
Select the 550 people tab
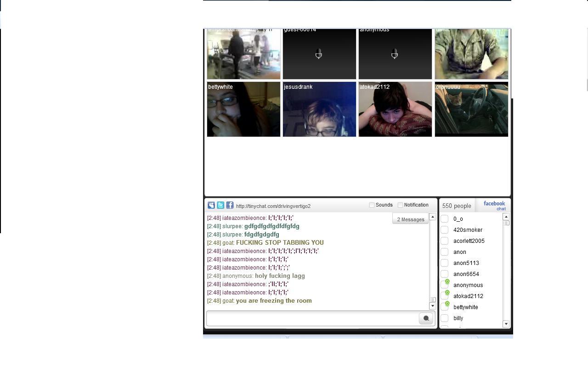457,206
